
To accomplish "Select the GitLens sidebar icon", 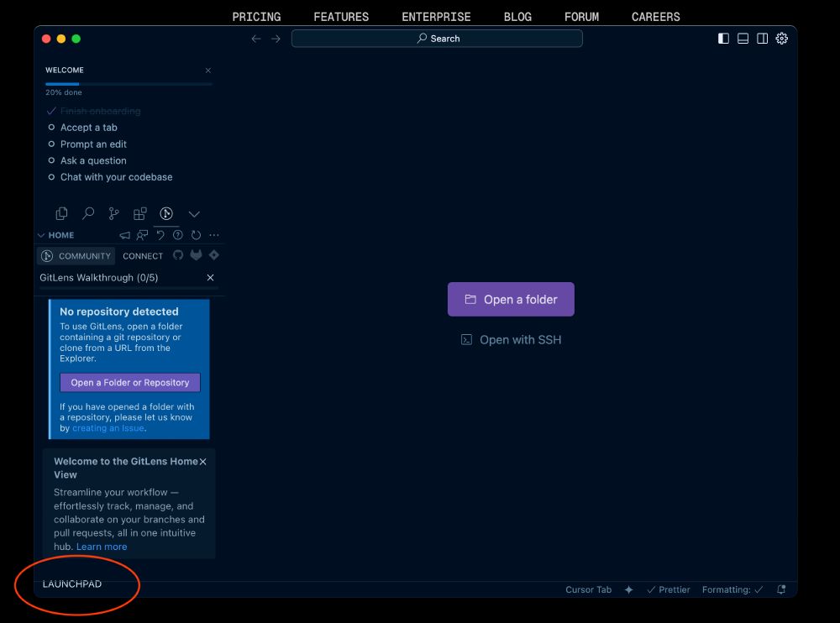I will tap(166, 214).
